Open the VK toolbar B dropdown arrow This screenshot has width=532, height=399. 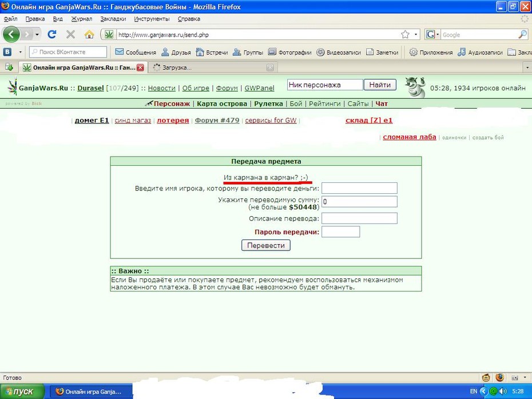pyautogui.click(x=21, y=52)
